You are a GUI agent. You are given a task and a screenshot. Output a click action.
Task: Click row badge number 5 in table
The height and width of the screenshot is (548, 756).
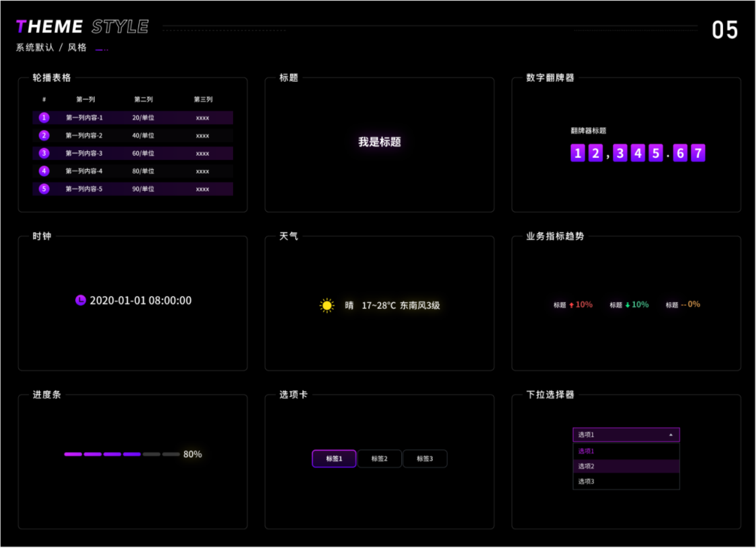(x=44, y=189)
